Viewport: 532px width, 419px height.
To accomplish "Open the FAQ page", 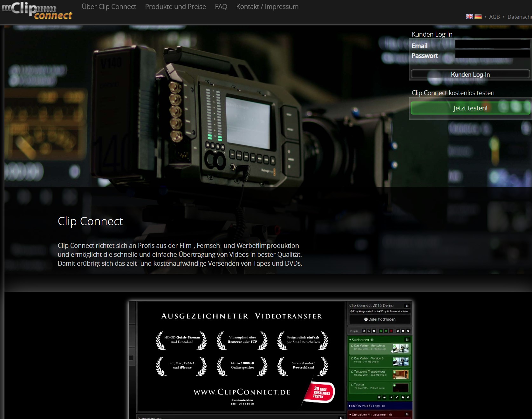I will tap(221, 7).
